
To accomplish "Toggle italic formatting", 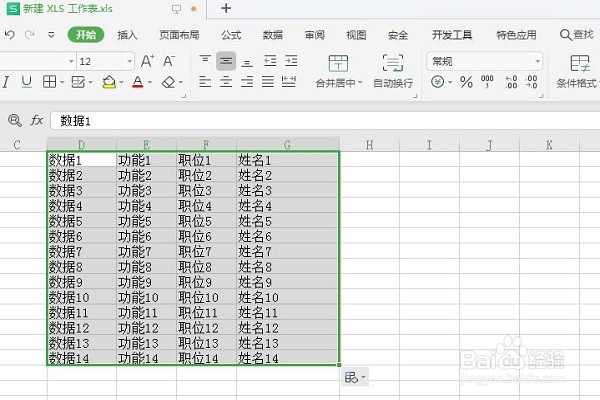I will (x=6, y=82).
